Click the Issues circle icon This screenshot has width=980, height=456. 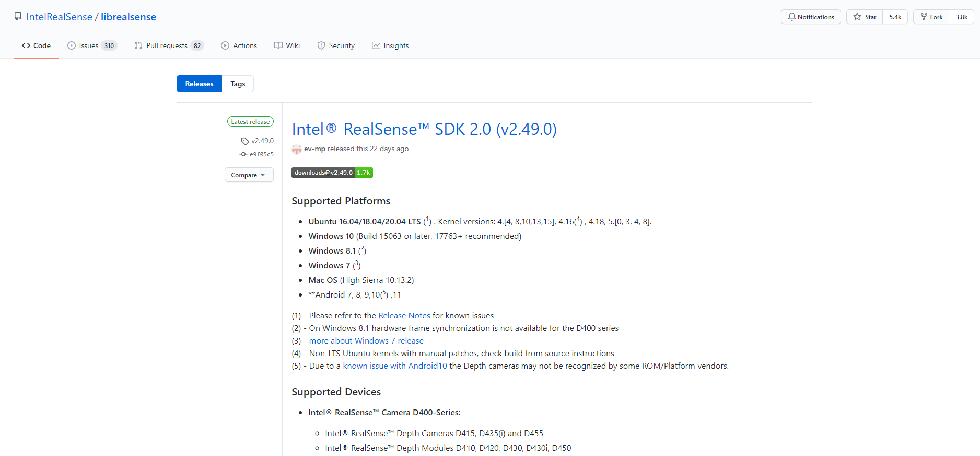click(72, 45)
